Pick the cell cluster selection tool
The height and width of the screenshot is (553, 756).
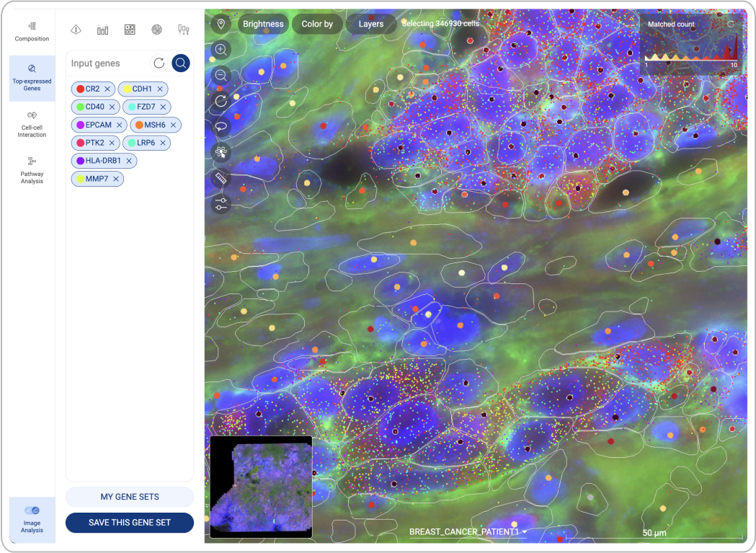[221, 152]
